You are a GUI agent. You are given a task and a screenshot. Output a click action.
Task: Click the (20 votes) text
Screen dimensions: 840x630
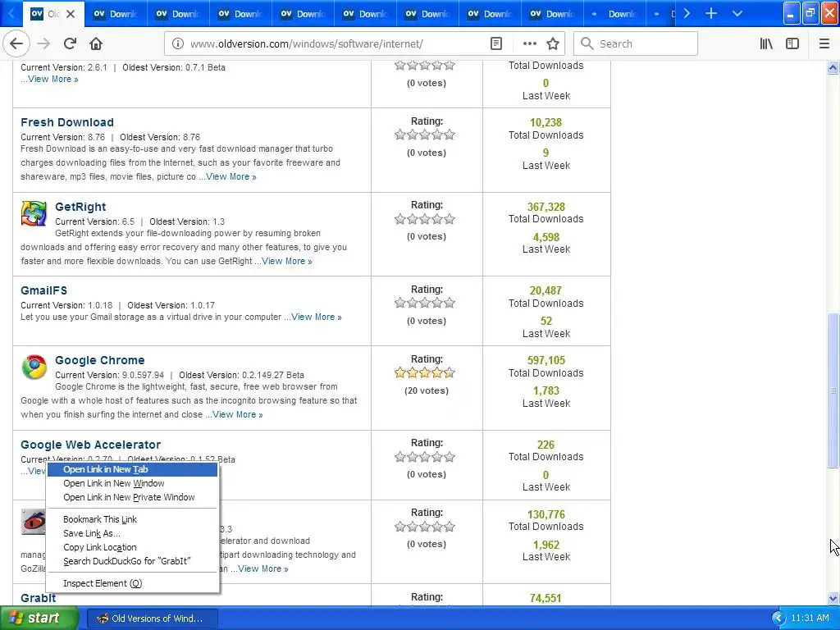pos(427,390)
